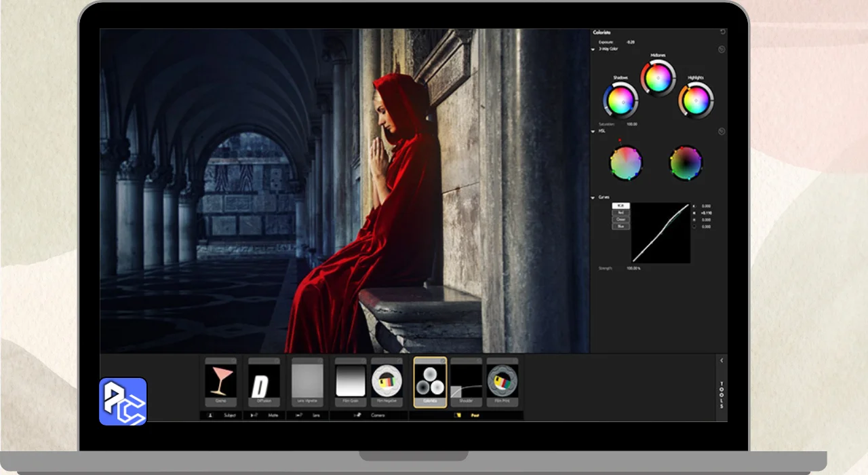This screenshot has height=475, width=868.
Task: Select the RGB curve channel button
Action: pos(620,206)
